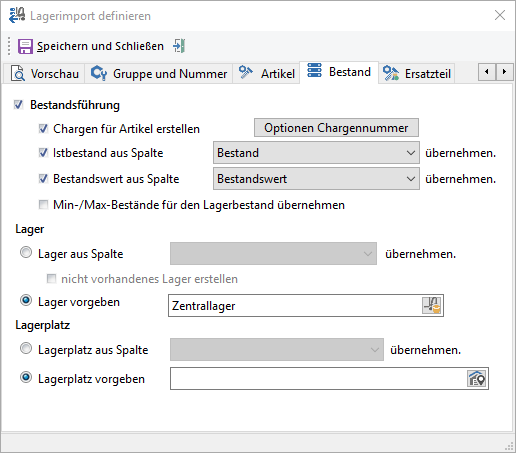Click the Speichern und Schließen save icon
This screenshot has height=453, width=516.
[x=25, y=46]
